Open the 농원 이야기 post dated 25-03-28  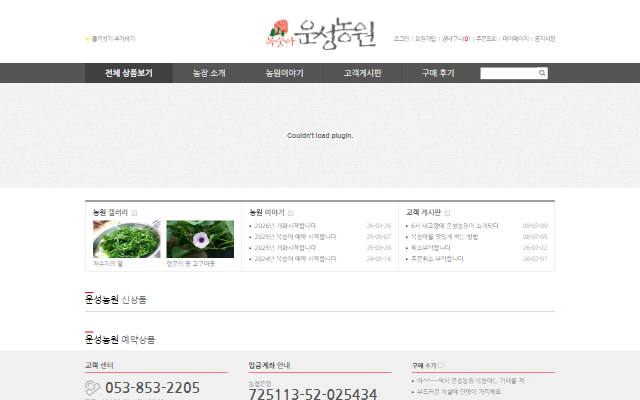pyautogui.click(x=285, y=248)
